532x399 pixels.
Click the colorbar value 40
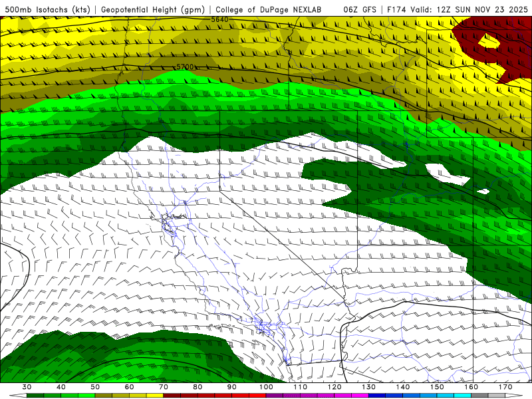[x=61, y=387]
